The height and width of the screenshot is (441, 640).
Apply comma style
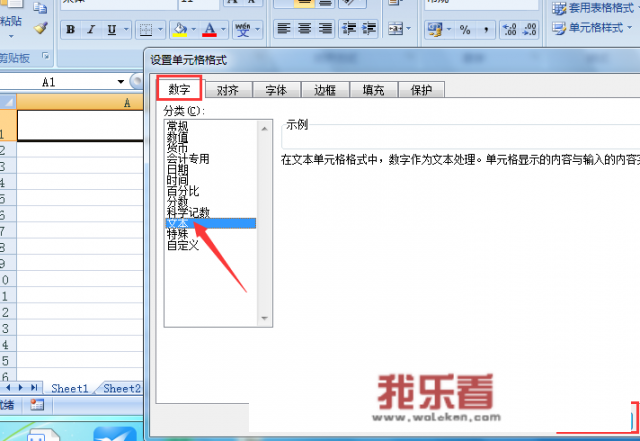tap(486, 29)
